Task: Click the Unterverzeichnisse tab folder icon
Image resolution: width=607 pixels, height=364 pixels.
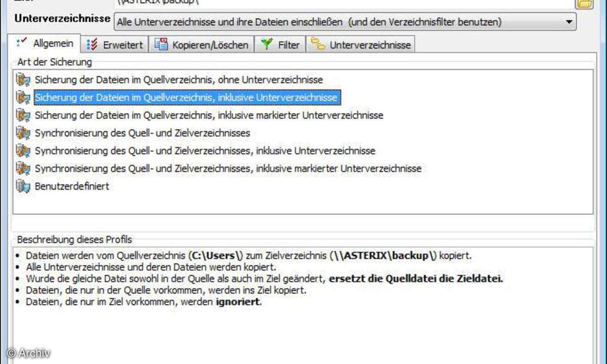Action: 318,44
